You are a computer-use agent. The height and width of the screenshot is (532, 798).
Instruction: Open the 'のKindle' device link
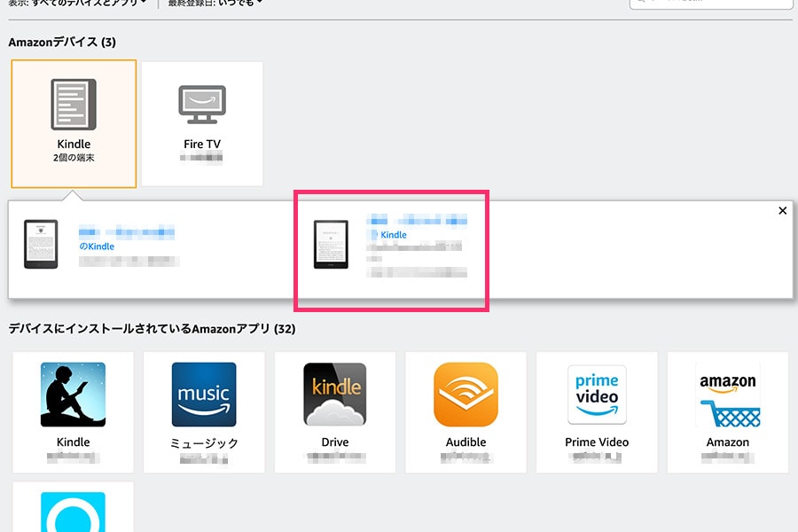click(x=97, y=246)
